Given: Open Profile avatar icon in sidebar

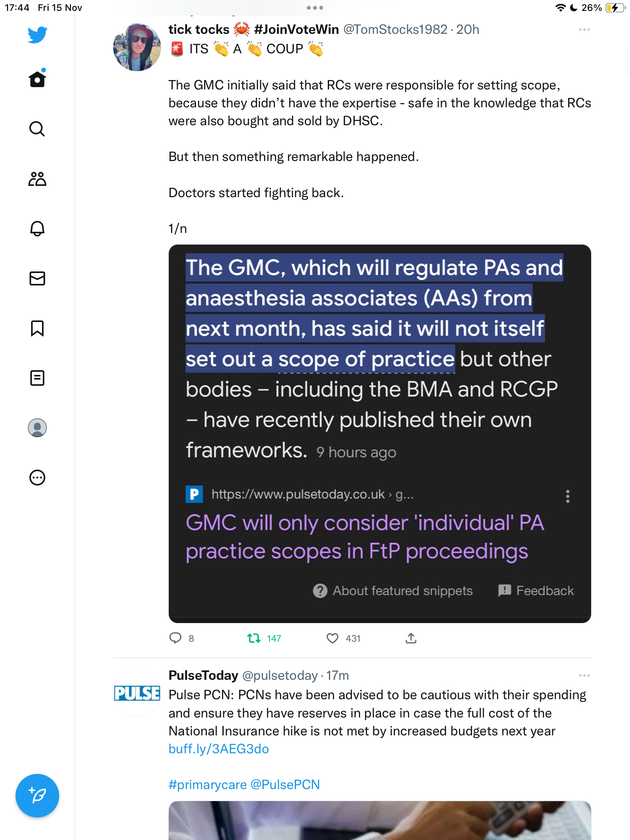Looking at the screenshot, I should pyautogui.click(x=37, y=428).
